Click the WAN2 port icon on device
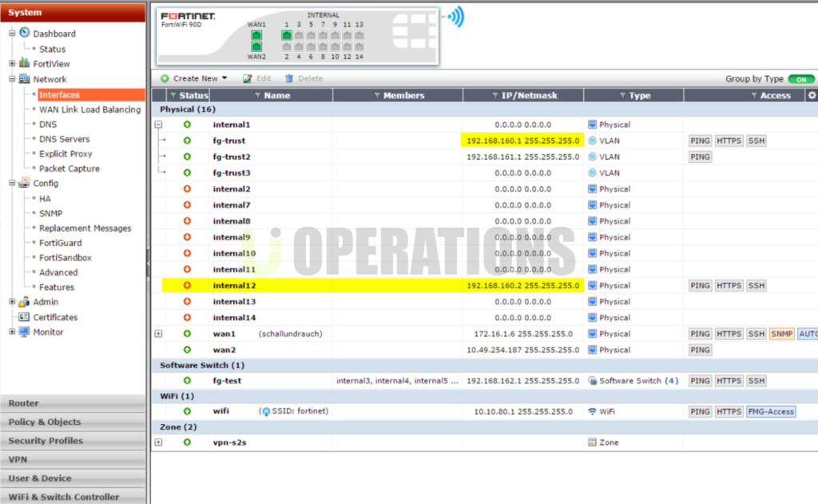 pos(256,47)
